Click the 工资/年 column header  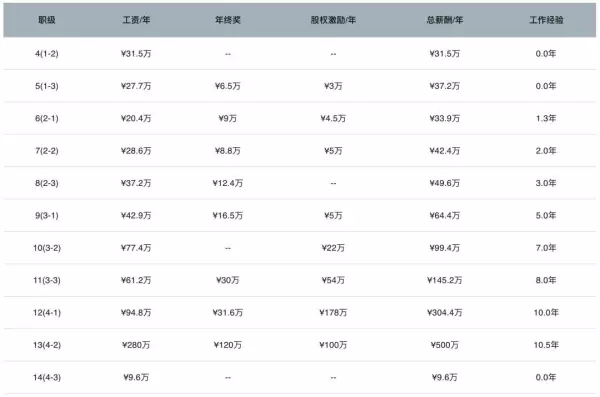(136, 20)
